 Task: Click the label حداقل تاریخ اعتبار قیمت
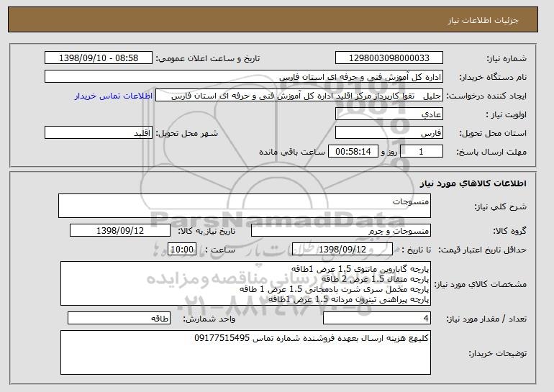point(482,250)
